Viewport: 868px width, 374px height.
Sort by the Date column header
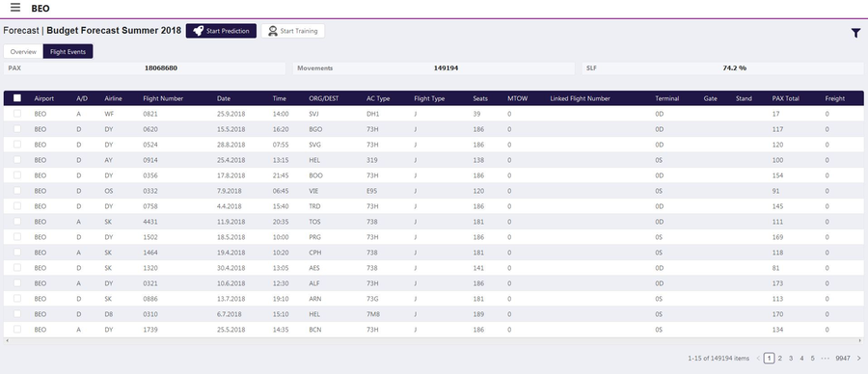click(224, 98)
